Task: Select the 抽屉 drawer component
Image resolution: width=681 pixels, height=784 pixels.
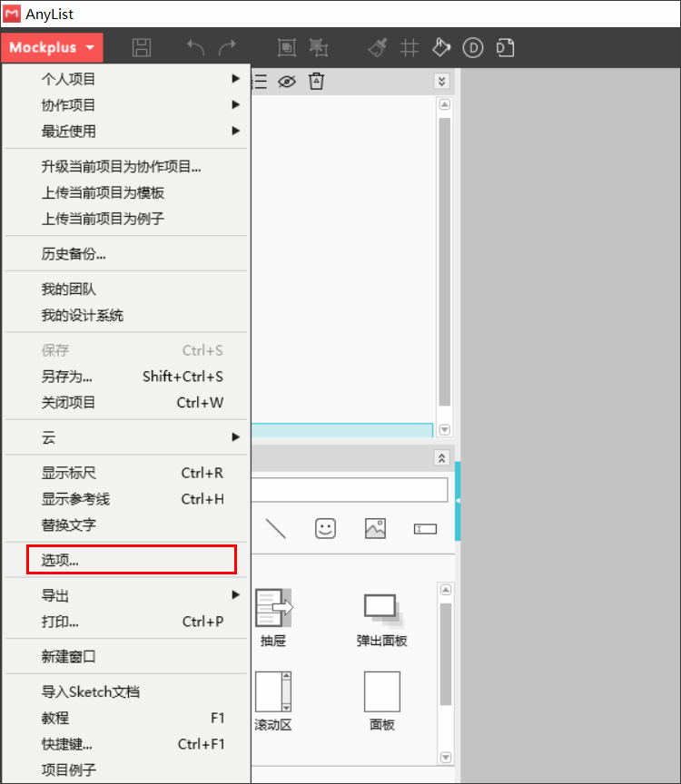Action: (273, 618)
